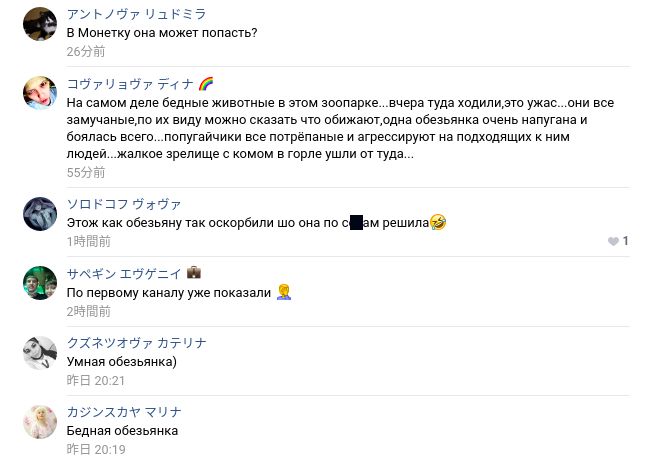Open アントノヴァ リュドミラ's avatar picture
Image resolution: width=652 pixels, height=463 pixels.
click(40, 23)
